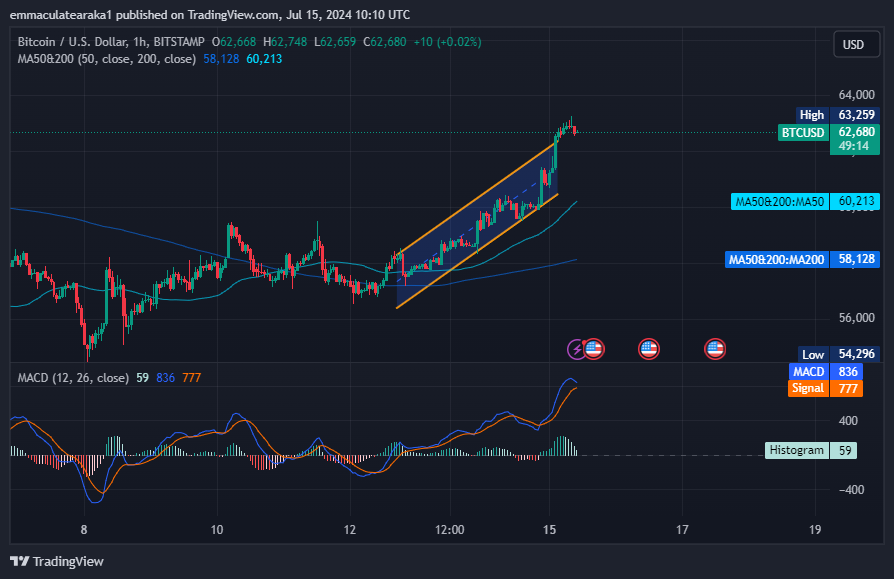The image size is (894, 579).
Task: Click the Histogram 59 label
Action: 811,450
